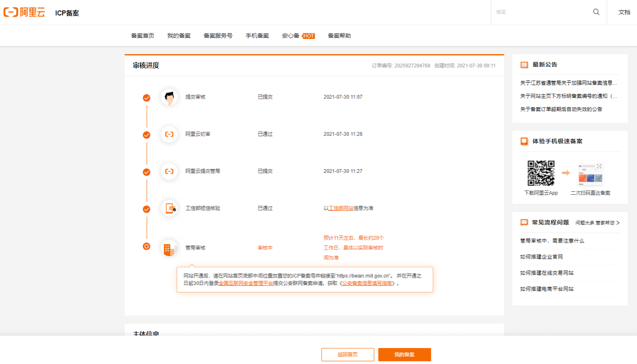637x364 pixels.
Task: Click the check mark beside 阿里云初审
Action: point(146,135)
